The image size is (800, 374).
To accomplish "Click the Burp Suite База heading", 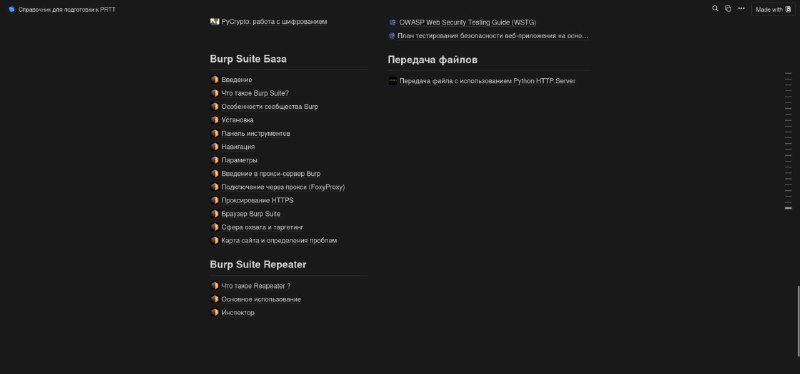I will [x=248, y=59].
